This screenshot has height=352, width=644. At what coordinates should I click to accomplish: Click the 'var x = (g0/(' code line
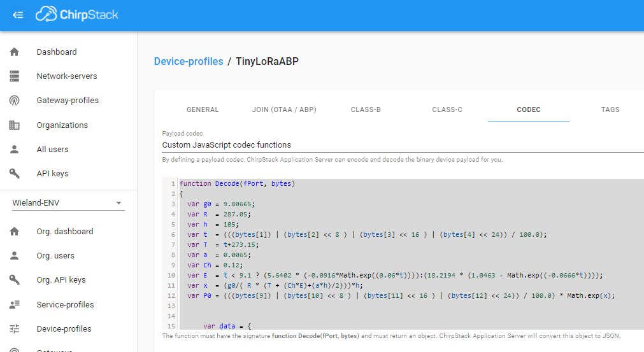point(275,286)
